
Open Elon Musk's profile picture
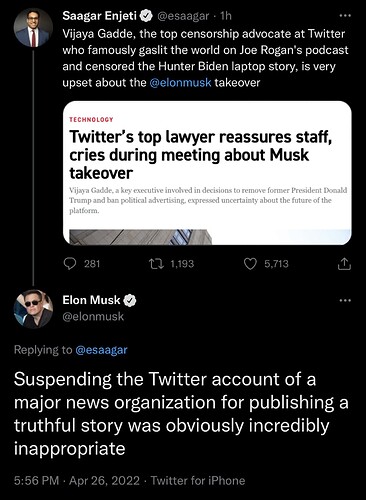[x=33, y=309]
